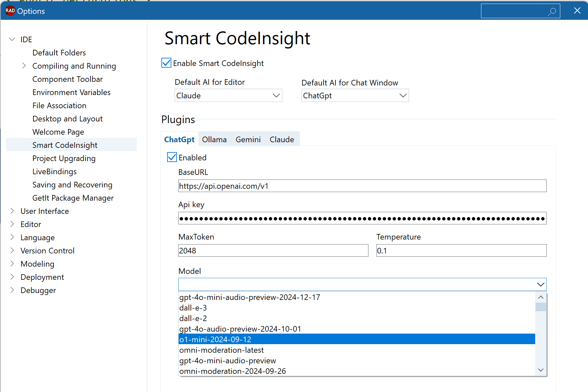Choose gpt-4o-mini-audio-preview-2024-12-17 model
The width and height of the screenshot is (588, 392).
tap(357, 297)
